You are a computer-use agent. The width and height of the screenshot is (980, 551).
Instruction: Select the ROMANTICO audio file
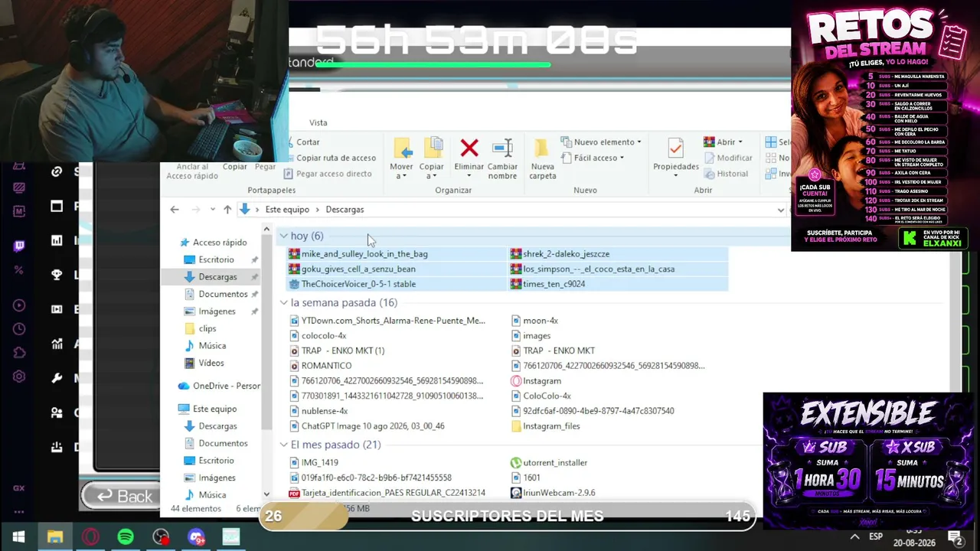point(320,366)
